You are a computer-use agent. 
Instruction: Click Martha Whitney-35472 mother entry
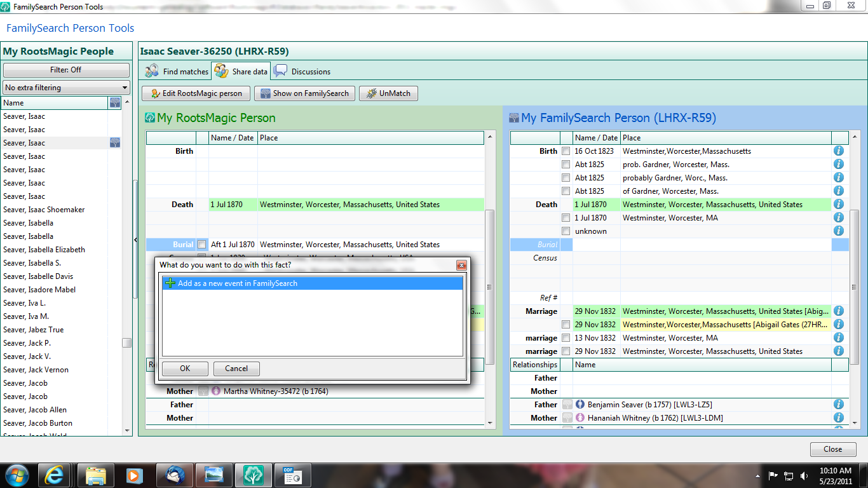coord(276,391)
